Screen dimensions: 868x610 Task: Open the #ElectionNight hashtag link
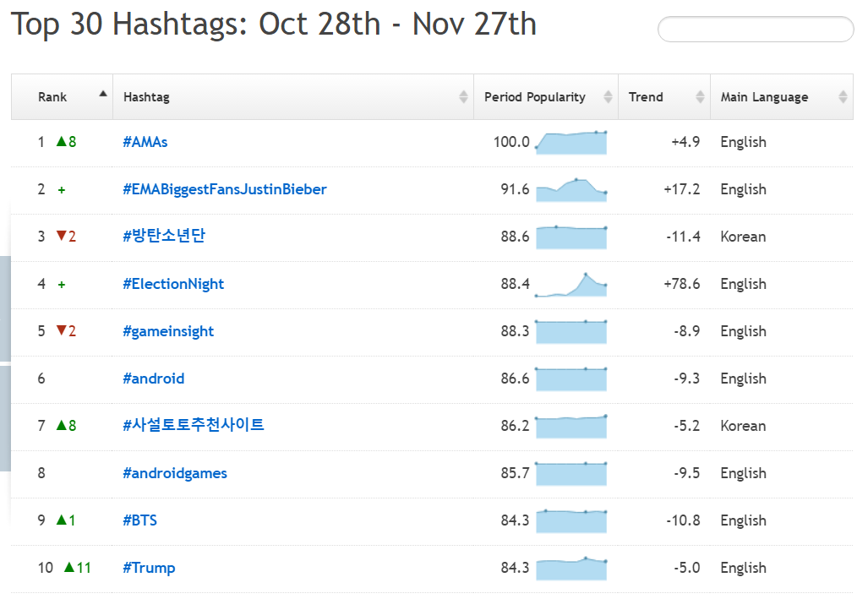[173, 284]
